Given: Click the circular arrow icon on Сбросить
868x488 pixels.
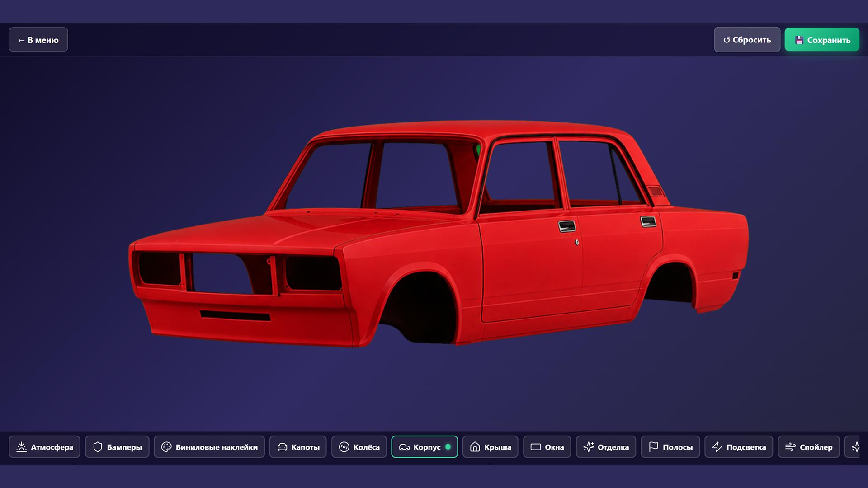Looking at the screenshot, I should click(x=726, y=40).
